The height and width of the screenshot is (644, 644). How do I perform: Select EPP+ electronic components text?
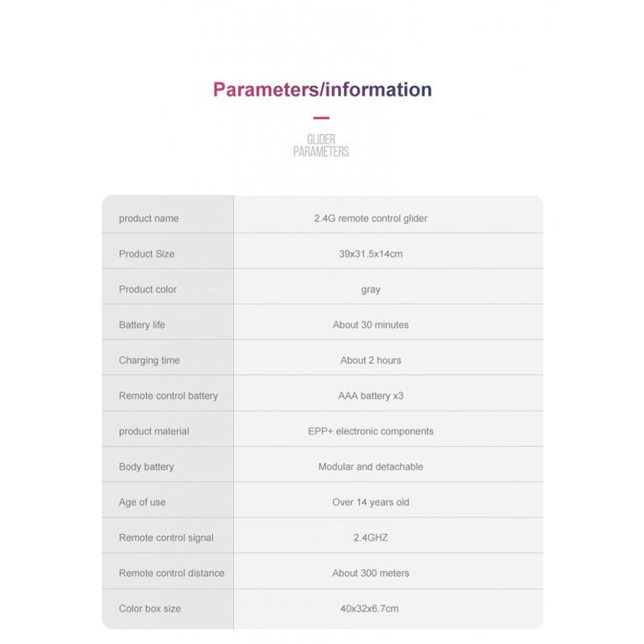click(371, 431)
